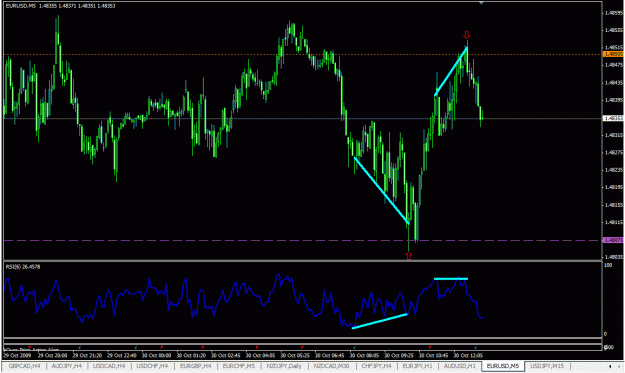Click the RSI(6) indicator label
The width and height of the screenshot is (625, 373).
click(23, 267)
